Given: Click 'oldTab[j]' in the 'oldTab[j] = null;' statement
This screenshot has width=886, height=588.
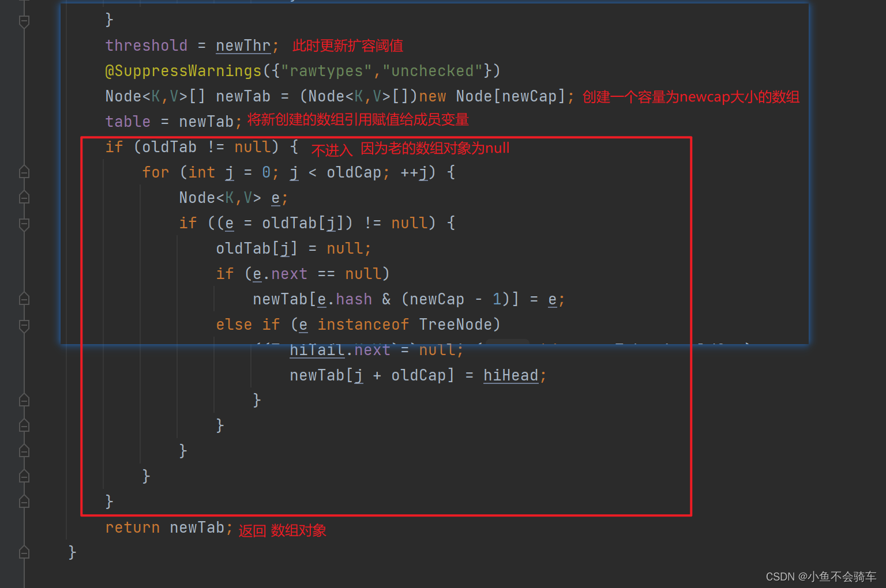Looking at the screenshot, I should 257,248.
